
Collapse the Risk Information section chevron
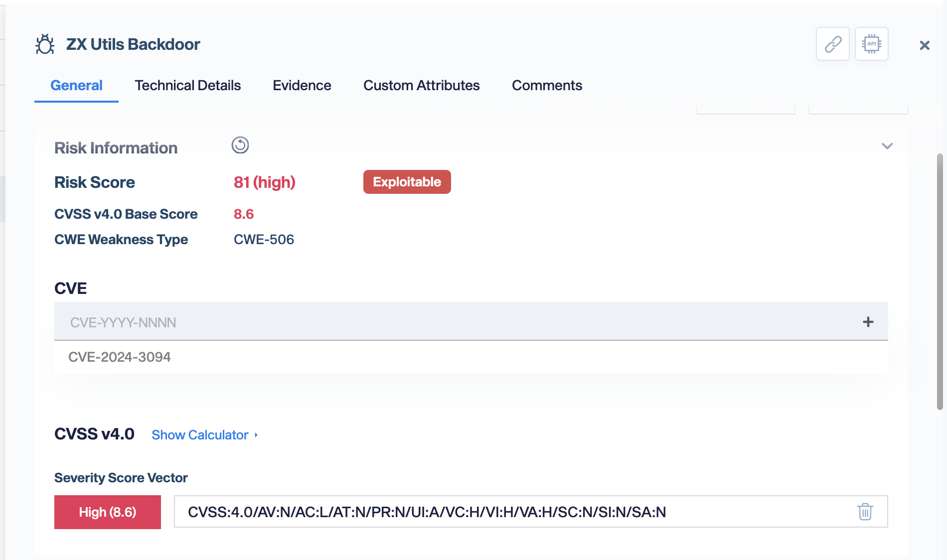(x=887, y=146)
